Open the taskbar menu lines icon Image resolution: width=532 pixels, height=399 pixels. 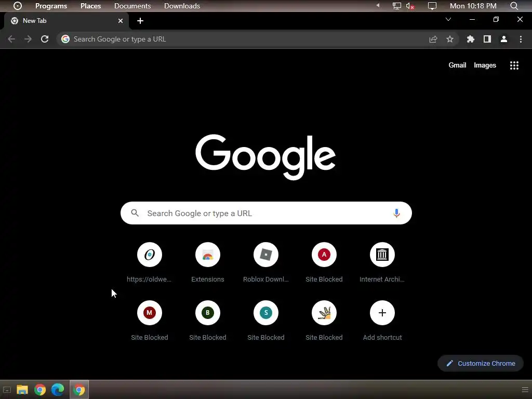tap(525, 390)
